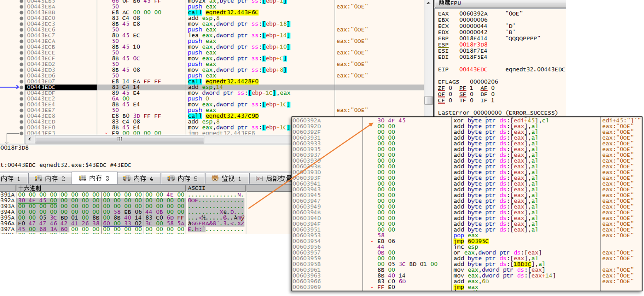The image size is (644, 296).
Task: Select ECX register value 00000044
Action: (473, 26)
